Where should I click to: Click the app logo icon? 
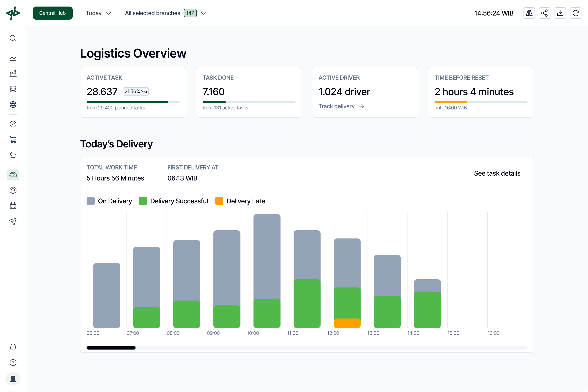(13, 13)
